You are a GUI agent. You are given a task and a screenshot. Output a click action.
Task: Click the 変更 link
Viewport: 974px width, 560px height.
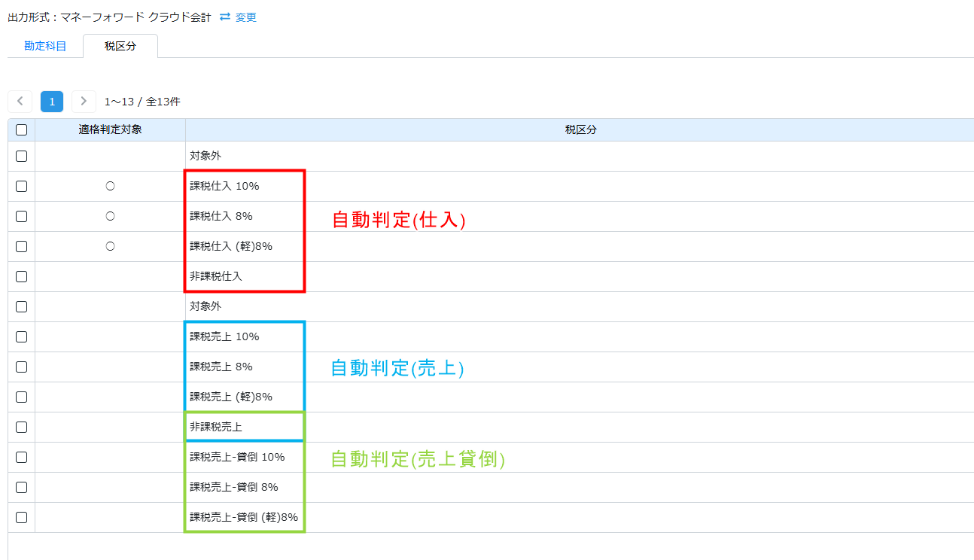pyautogui.click(x=245, y=17)
